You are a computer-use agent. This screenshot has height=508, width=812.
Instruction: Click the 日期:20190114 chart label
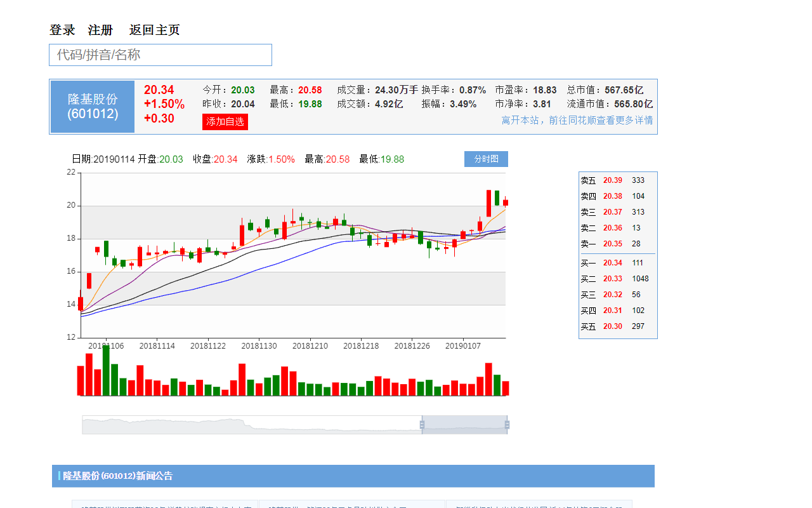click(x=103, y=159)
